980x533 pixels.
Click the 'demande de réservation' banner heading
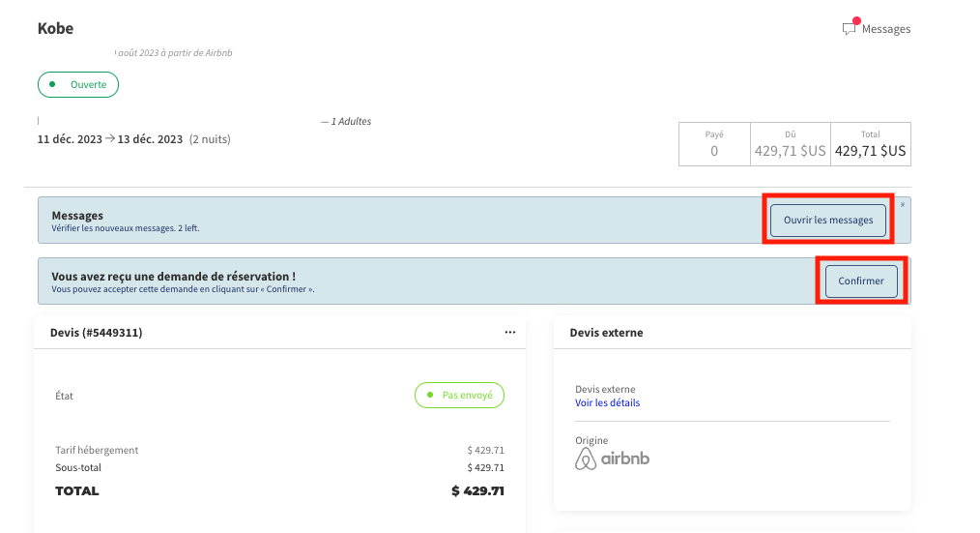[x=173, y=276]
